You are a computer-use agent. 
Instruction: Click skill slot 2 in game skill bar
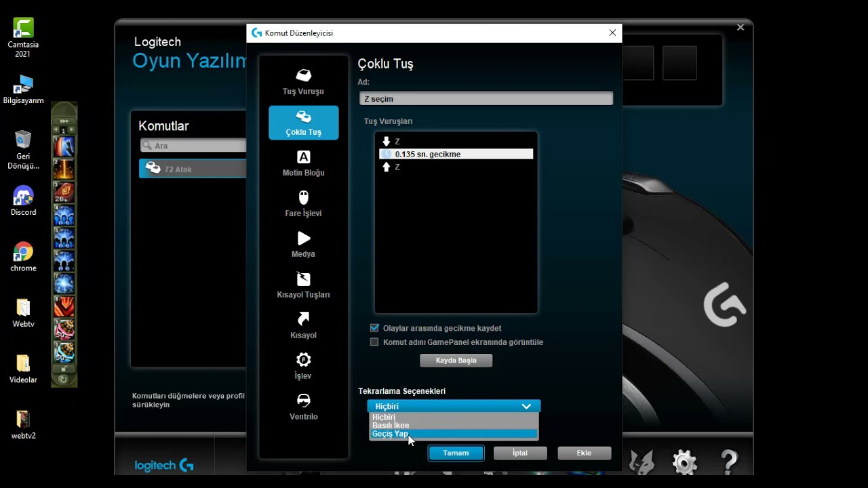point(64,169)
